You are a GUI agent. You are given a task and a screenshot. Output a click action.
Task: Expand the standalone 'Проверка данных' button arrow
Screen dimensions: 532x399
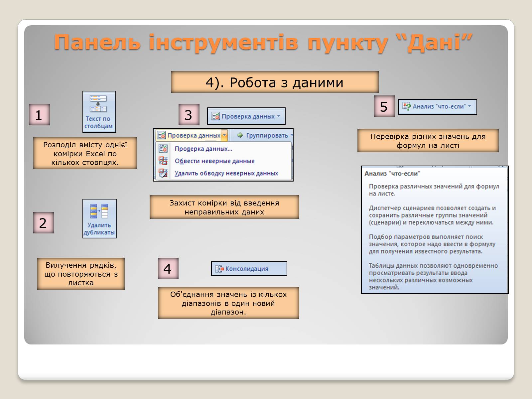pyautogui.click(x=278, y=116)
